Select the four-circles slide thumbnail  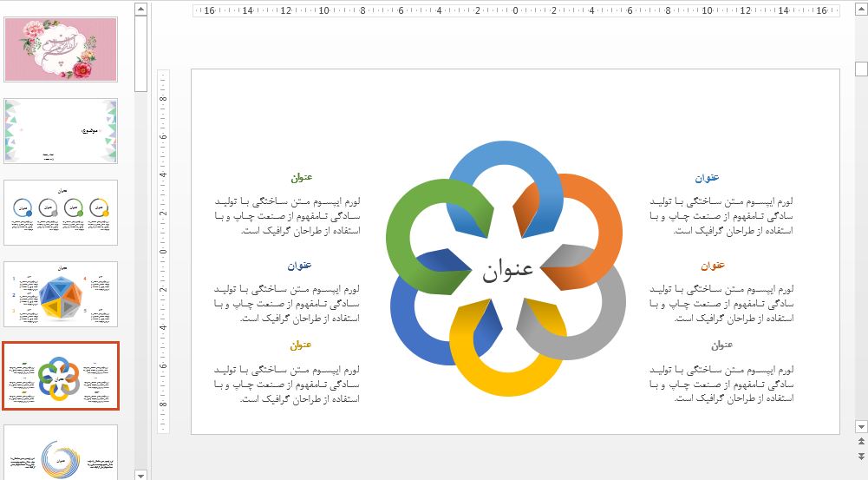point(61,213)
